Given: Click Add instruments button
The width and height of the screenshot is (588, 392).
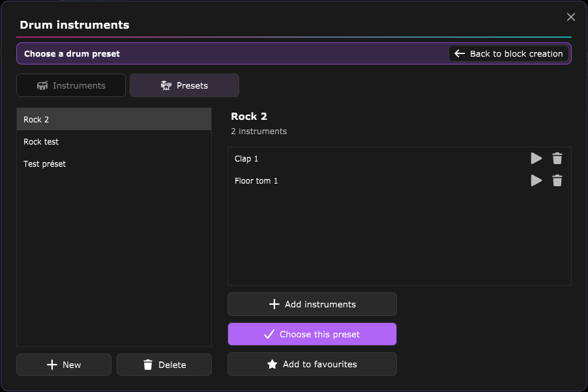Looking at the screenshot, I should pyautogui.click(x=312, y=304).
